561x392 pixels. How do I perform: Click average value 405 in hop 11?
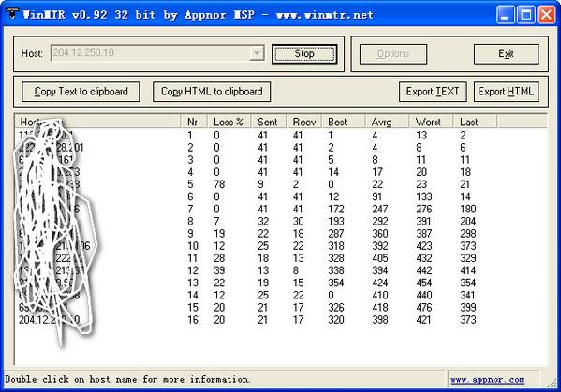pyautogui.click(x=380, y=258)
